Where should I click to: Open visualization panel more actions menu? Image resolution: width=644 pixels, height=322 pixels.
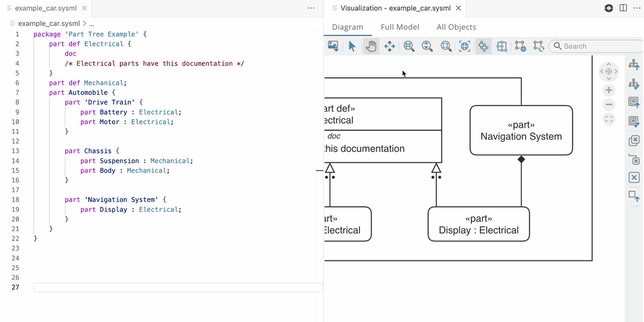pyautogui.click(x=637, y=8)
